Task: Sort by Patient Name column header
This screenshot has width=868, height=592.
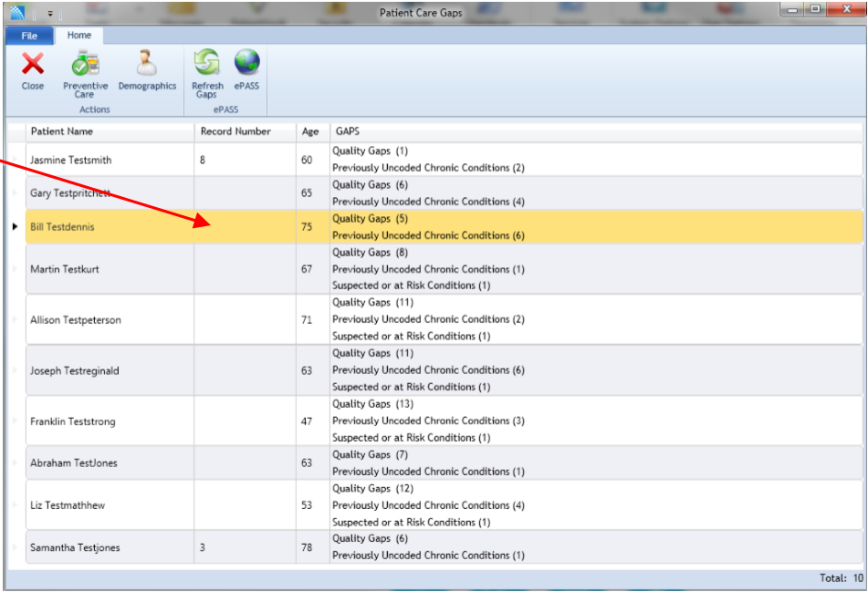Action: point(62,131)
